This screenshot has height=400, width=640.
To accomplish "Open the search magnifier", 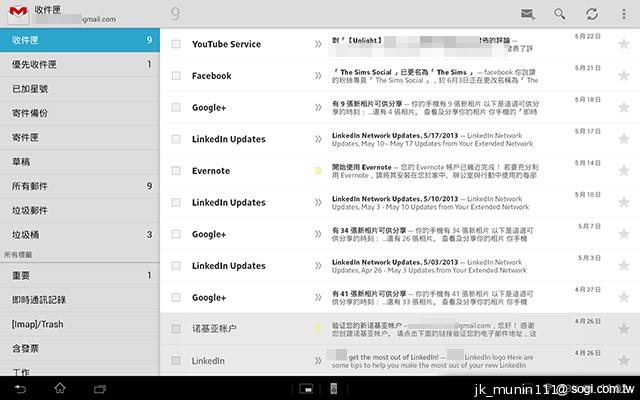I will tap(560, 14).
